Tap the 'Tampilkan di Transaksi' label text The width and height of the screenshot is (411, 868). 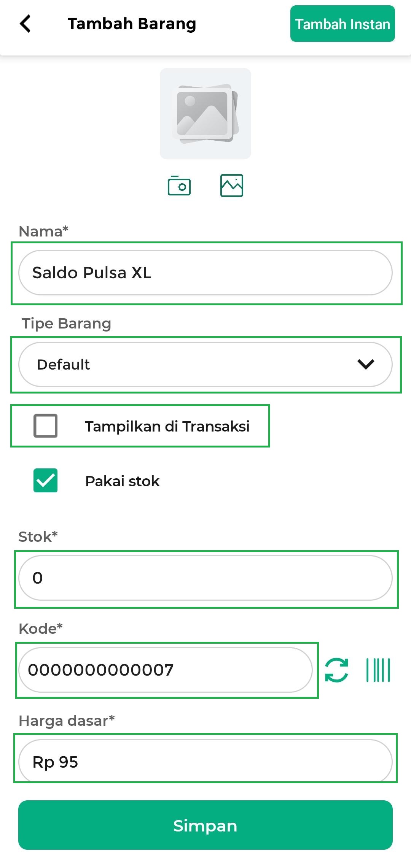(167, 426)
